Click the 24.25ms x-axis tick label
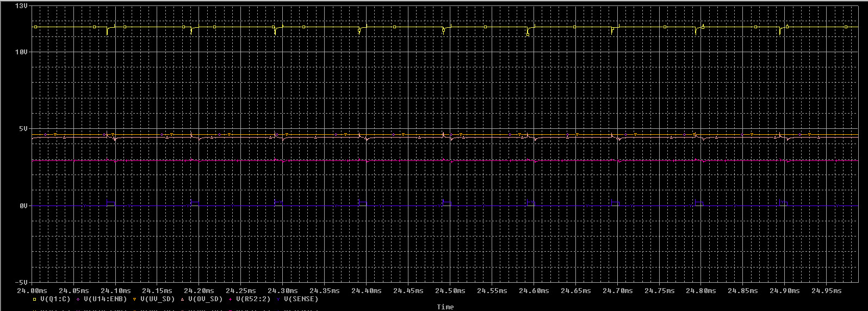The height and width of the screenshot is (311, 868). point(241,291)
